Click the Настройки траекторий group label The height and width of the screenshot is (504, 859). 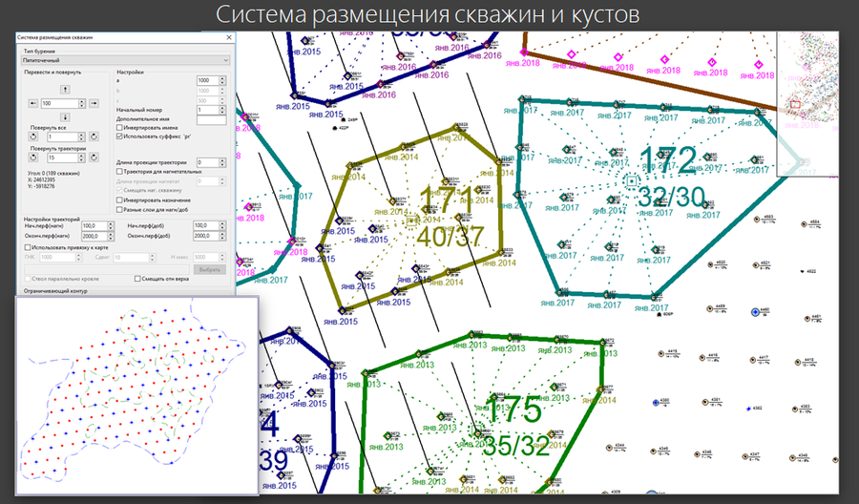52,219
